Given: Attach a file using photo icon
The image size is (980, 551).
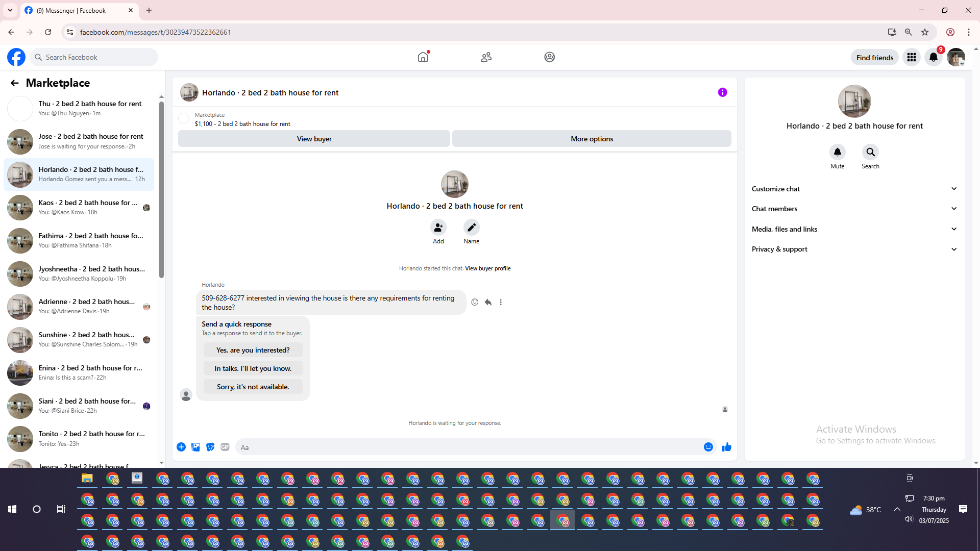Looking at the screenshot, I should [x=195, y=447].
